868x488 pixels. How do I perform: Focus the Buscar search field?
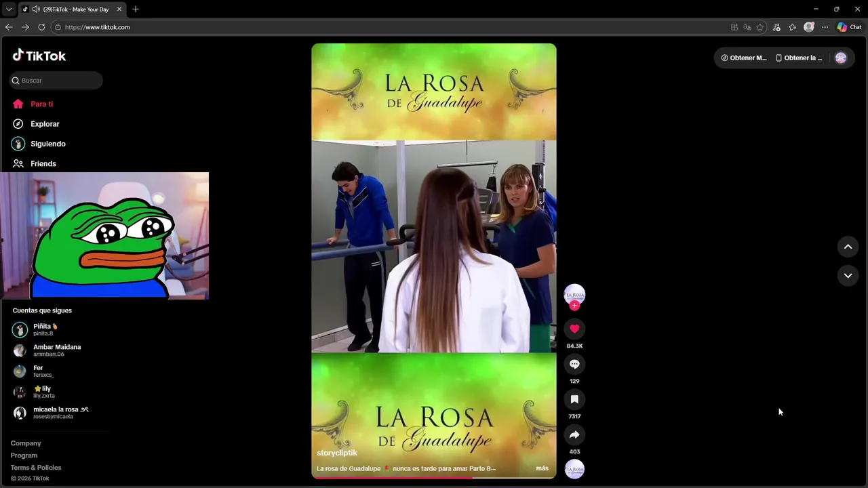[x=56, y=80]
